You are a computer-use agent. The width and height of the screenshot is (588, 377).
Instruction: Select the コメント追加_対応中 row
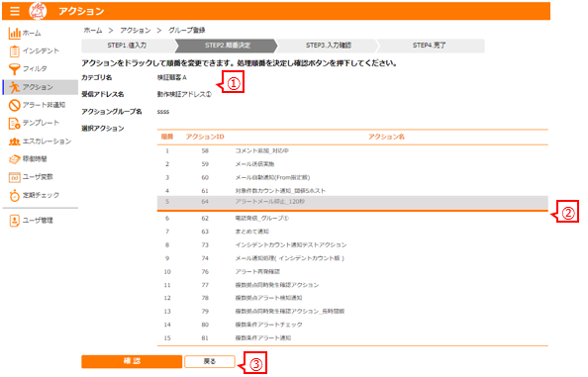352,150
